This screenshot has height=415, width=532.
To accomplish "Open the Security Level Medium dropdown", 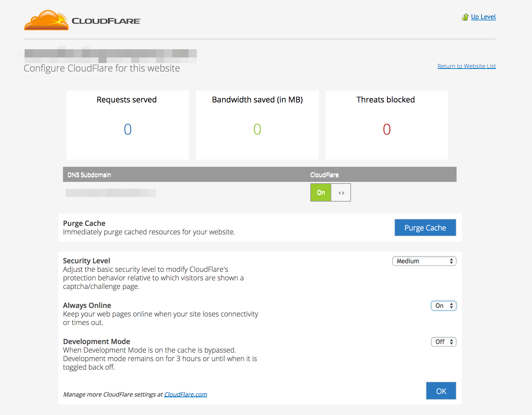I will [424, 261].
